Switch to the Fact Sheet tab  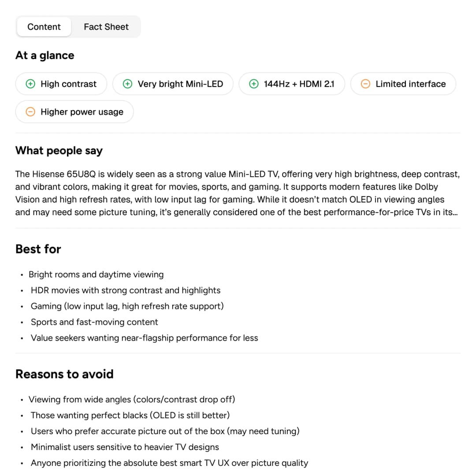pyautogui.click(x=106, y=26)
